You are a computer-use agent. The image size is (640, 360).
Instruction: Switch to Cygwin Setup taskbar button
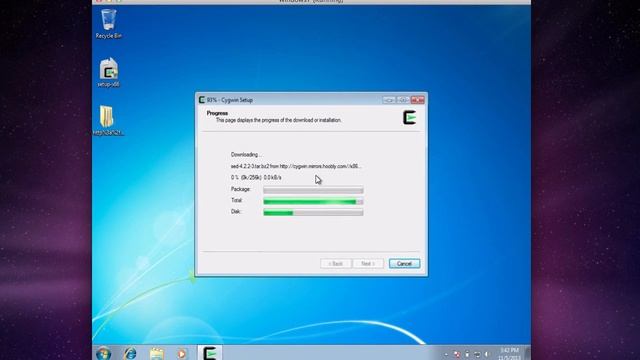pyautogui.click(x=210, y=353)
